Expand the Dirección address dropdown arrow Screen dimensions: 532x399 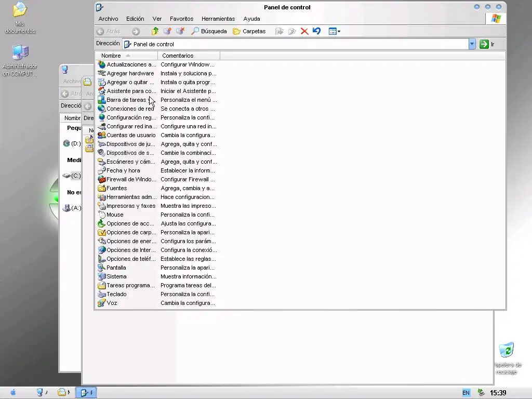click(x=472, y=44)
